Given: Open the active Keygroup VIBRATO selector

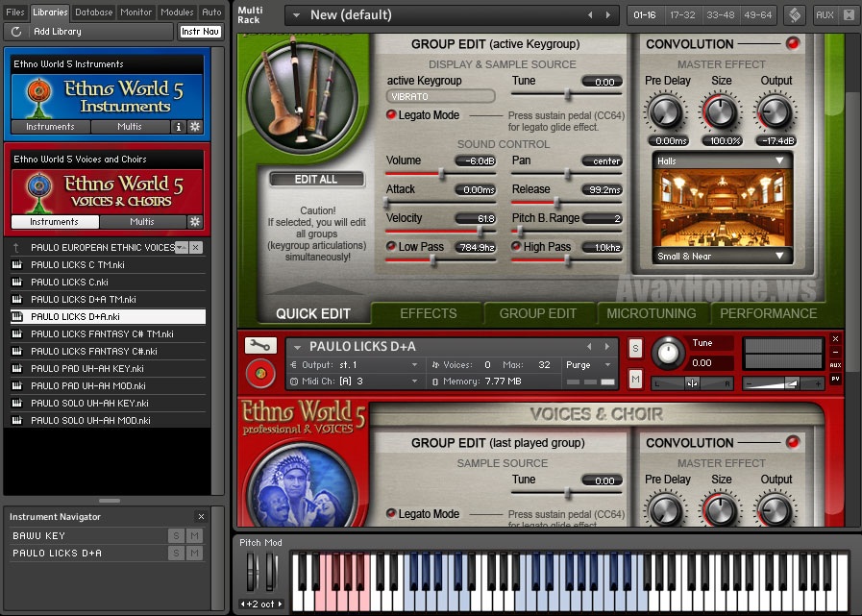Looking at the screenshot, I should (440, 96).
